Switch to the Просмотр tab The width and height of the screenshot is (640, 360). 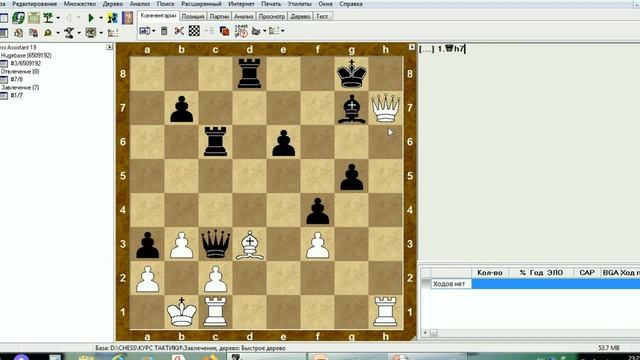pos(271,16)
